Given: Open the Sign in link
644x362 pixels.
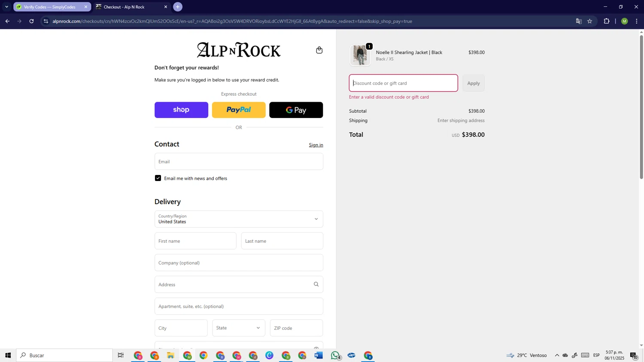Looking at the screenshot, I should pyautogui.click(x=316, y=145).
